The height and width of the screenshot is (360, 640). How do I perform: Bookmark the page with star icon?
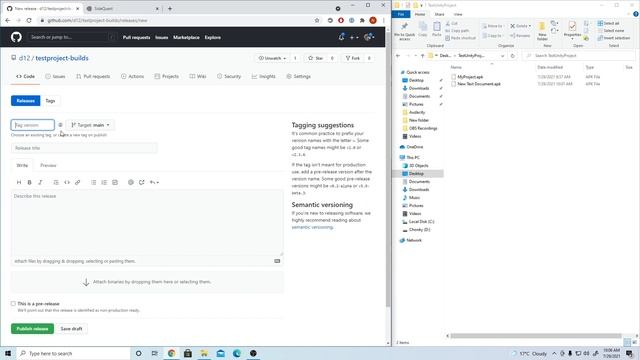[317, 20]
